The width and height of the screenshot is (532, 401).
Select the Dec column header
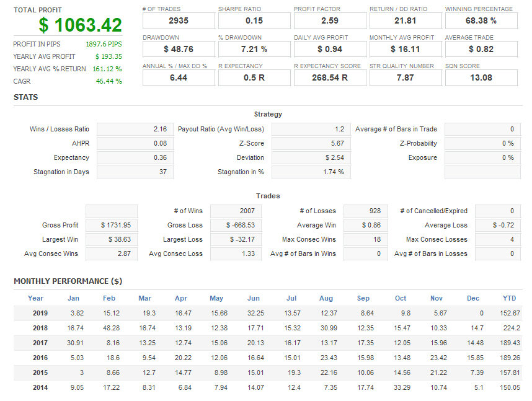coord(473,298)
